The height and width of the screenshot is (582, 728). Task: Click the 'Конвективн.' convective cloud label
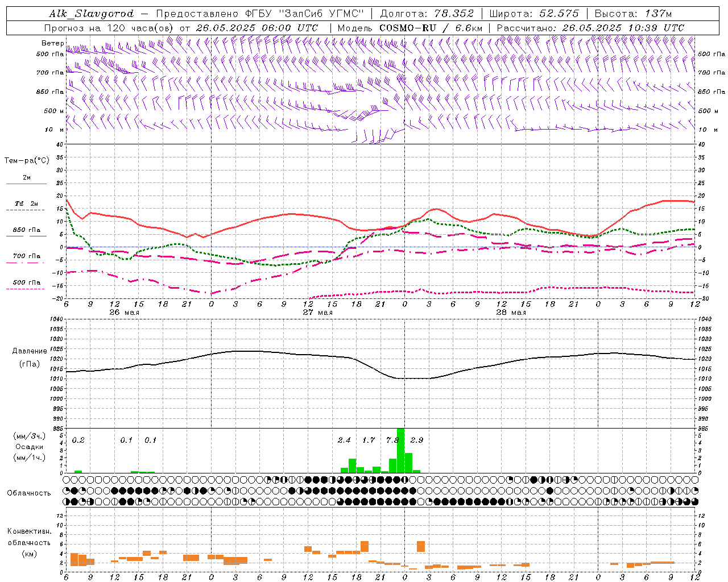click(30, 531)
